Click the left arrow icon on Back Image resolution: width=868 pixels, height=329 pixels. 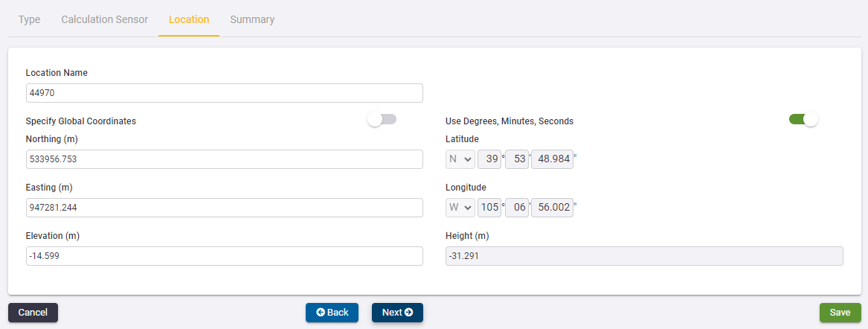click(x=321, y=313)
